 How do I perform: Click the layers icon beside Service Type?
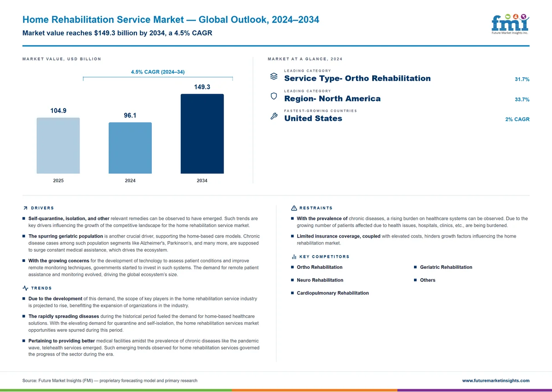(x=273, y=76)
